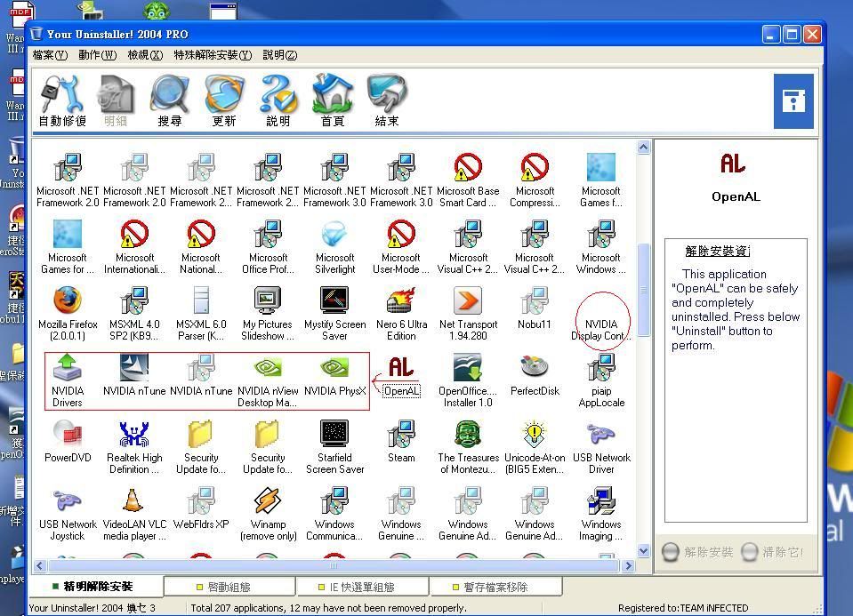Image resolution: width=853 pixels, height=616 pixels.
Task: Open the 搜尋 search tool
Action: tap(169, 100)
